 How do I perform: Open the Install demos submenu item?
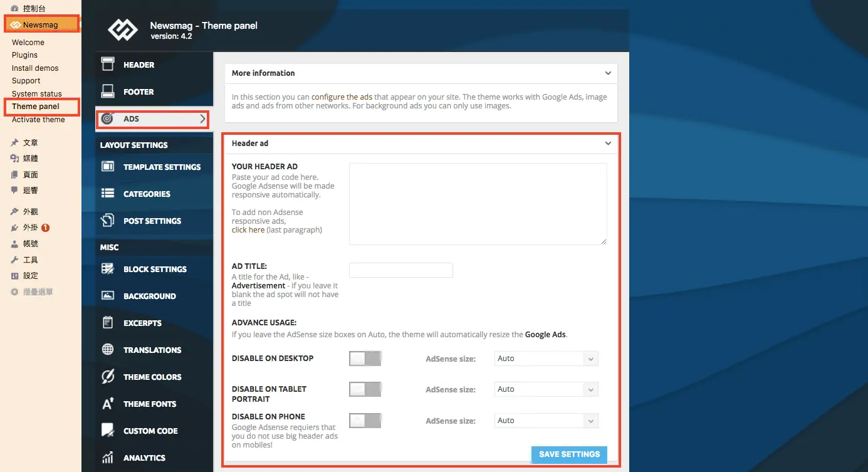click(35, 68)
